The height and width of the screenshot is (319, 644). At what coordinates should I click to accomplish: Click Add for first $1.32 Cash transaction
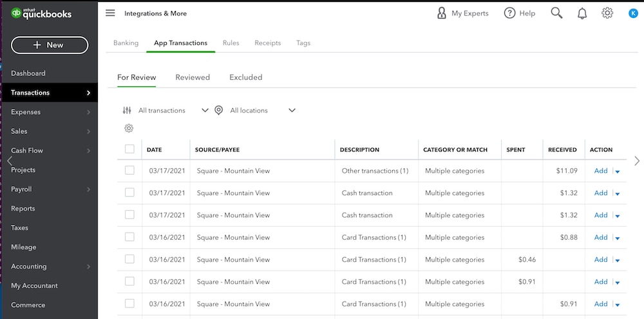coord(601,193)
